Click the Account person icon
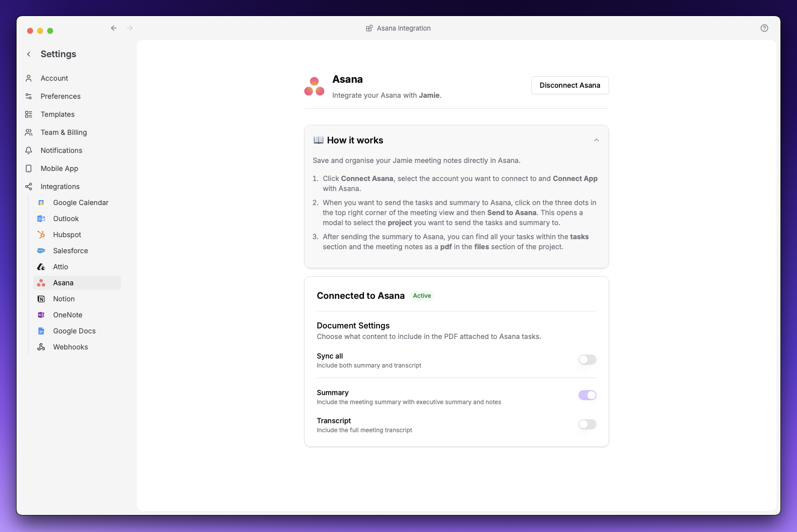The image size is (797, 532). (x=29, y=78)
